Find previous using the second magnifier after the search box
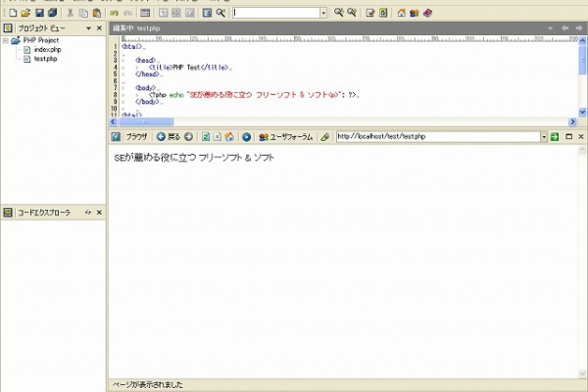 pos(352,13)
